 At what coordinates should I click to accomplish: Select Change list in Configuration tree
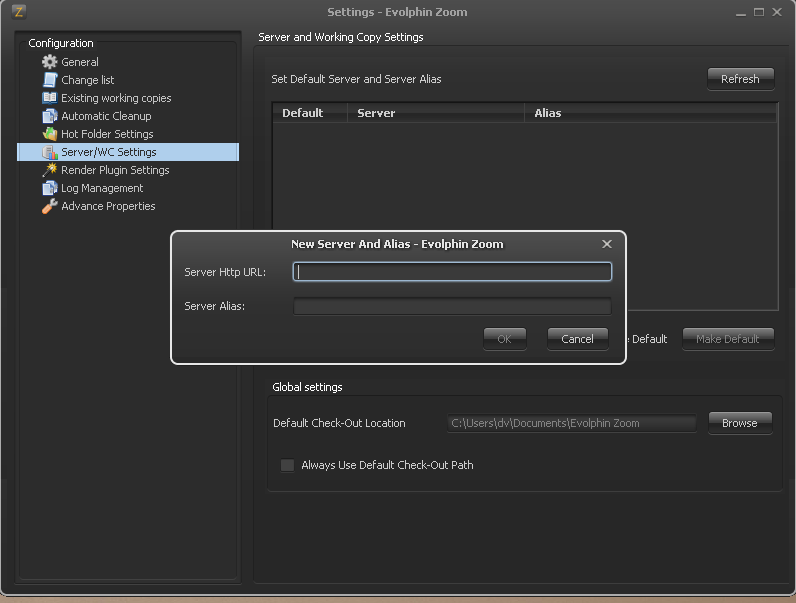click(x=87, y=80)
